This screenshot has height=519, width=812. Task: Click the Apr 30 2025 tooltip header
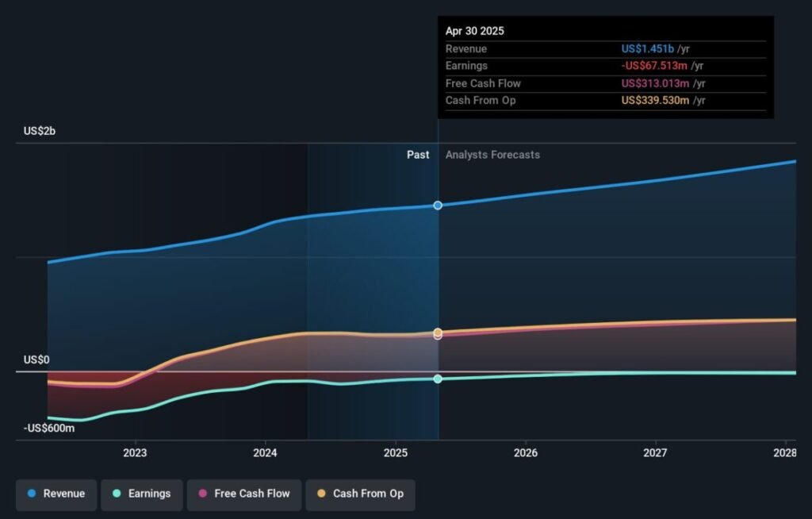tap(474, 31)
